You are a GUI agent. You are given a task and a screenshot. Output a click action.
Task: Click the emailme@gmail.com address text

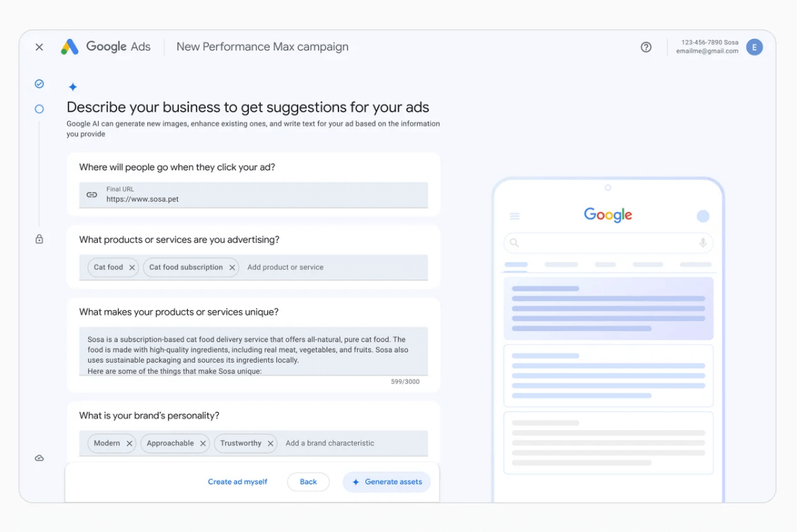(707, 51)
